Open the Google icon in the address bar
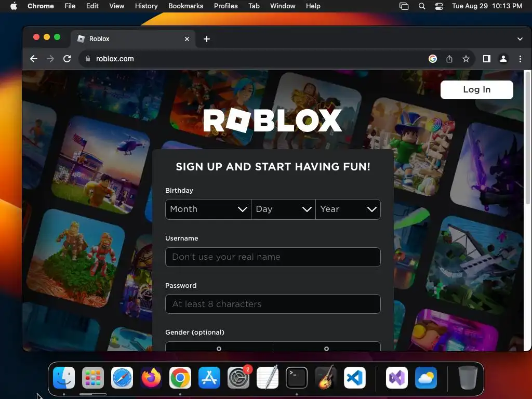Image resolution: width=532 pixels, height=399 pixels. 433,59
